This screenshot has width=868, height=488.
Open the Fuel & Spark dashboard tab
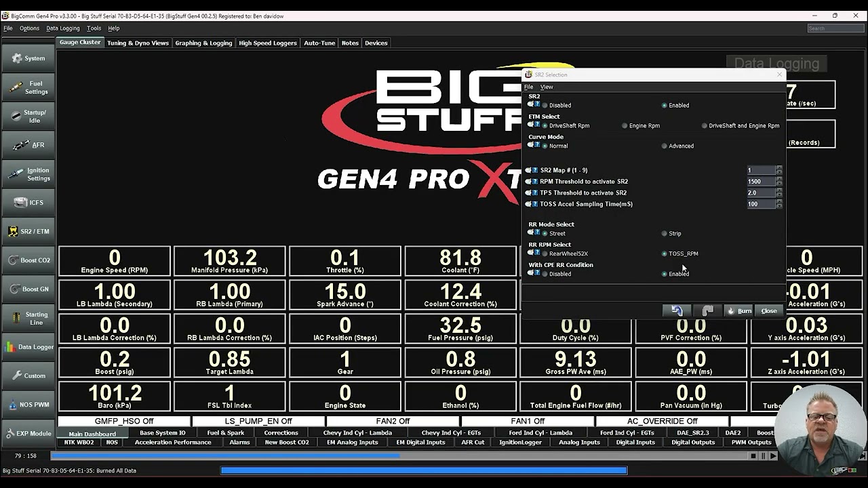[226, 433]
